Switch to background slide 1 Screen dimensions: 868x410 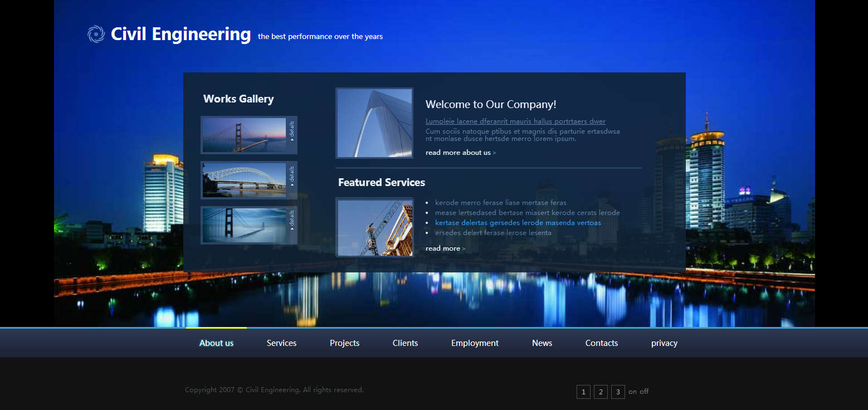pyautogui.click(x=583, y=392)
